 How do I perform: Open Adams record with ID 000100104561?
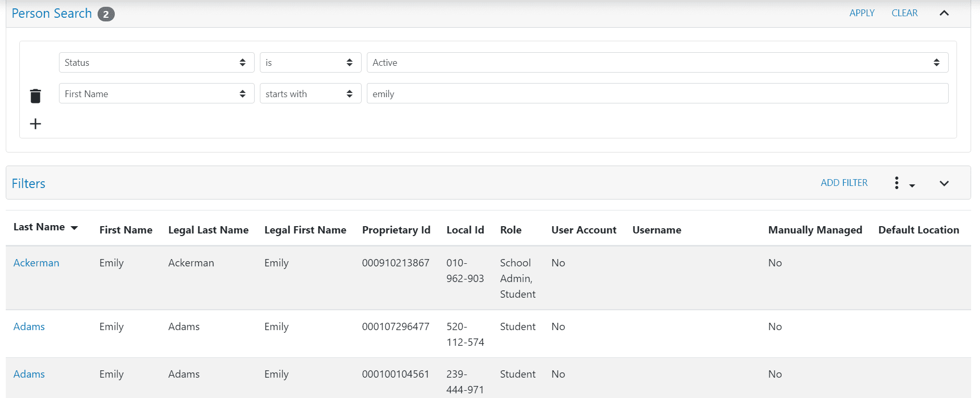coord(29,374)
